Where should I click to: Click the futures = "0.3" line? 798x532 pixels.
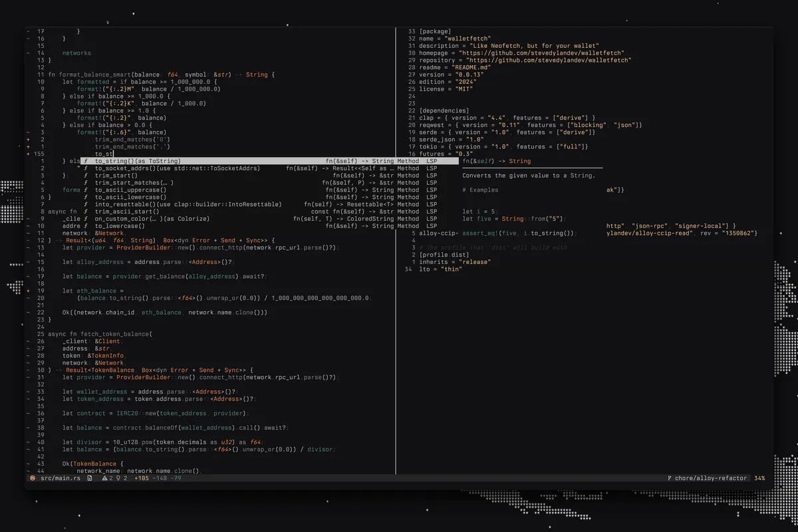pyautogui.click(x=446, y=154)
